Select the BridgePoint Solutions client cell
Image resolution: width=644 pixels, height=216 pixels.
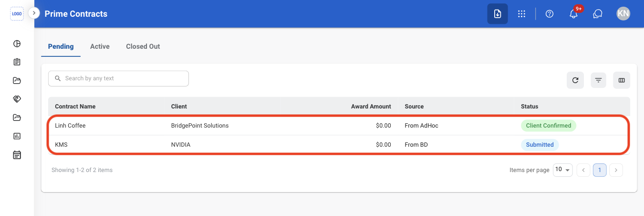[x=200, y=126]
